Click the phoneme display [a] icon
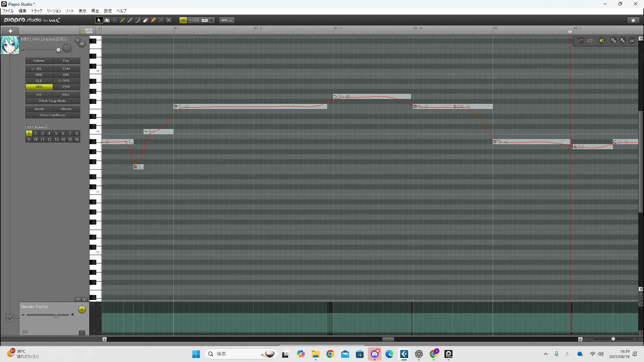The height and width of the screenshot is (362, 644). point(632,41)
